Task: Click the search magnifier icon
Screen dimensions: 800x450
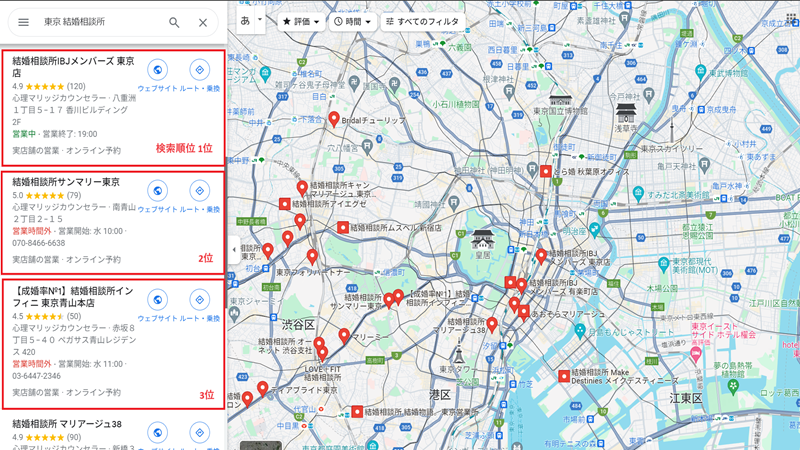Action: pos(174,22)
